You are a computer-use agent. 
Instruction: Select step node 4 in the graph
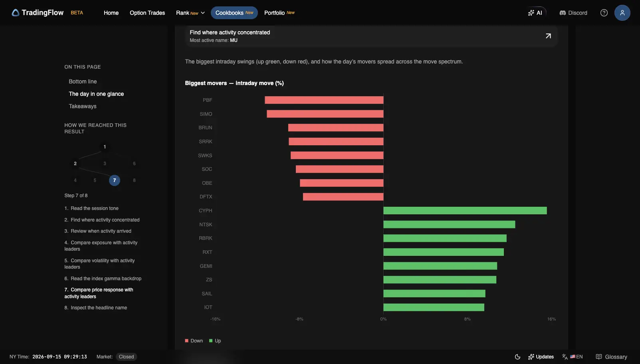click(x=75, y=180)
